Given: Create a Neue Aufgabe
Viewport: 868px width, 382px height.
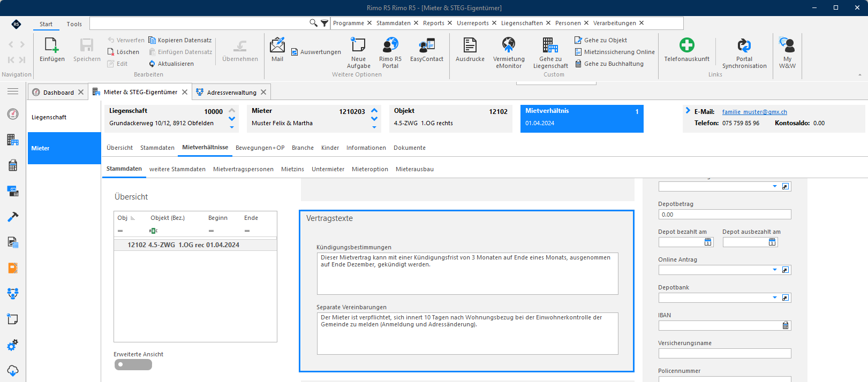Looking at the screenshot, I should (x=358, y=53).
